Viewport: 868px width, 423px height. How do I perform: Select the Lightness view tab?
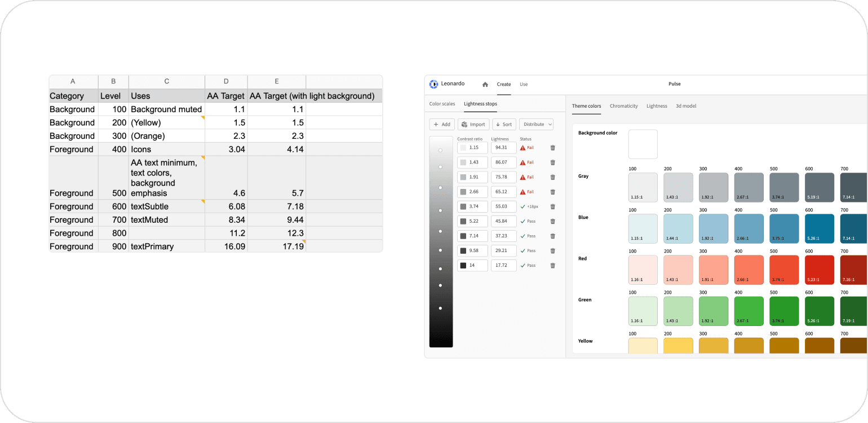coord(657,106)
